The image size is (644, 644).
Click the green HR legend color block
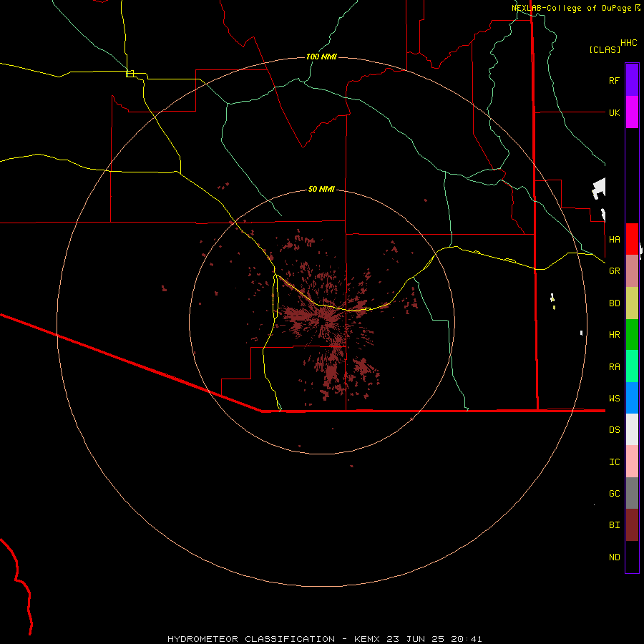tap(632, 335)
